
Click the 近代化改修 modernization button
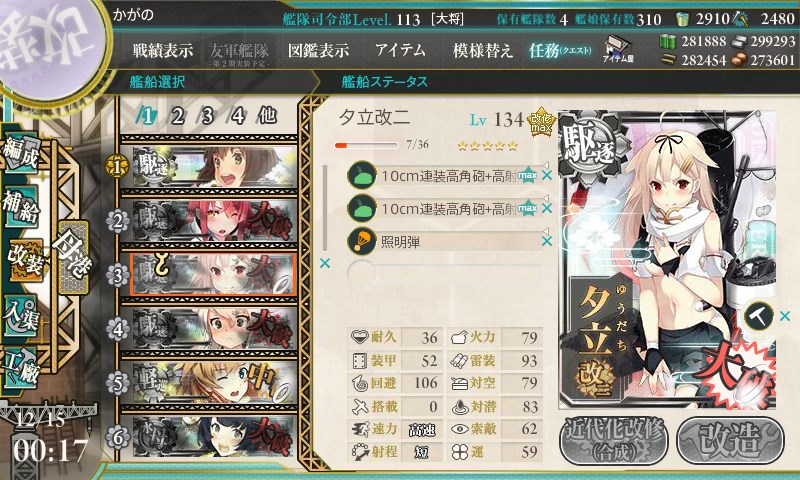coord(614,441)
